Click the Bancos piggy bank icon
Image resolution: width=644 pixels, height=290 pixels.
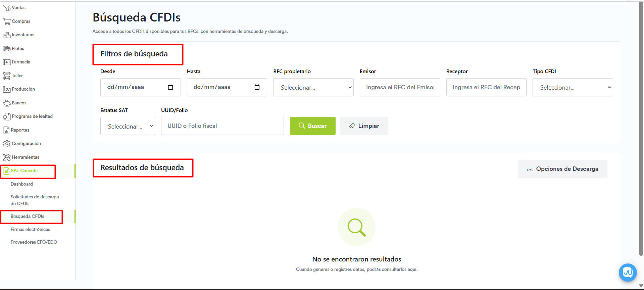(x=7, y=103)
